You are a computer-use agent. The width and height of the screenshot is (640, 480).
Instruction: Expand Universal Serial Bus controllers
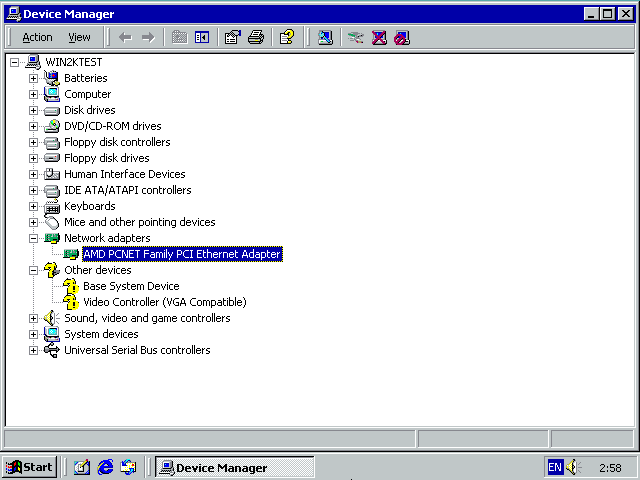tap(33, 350)
